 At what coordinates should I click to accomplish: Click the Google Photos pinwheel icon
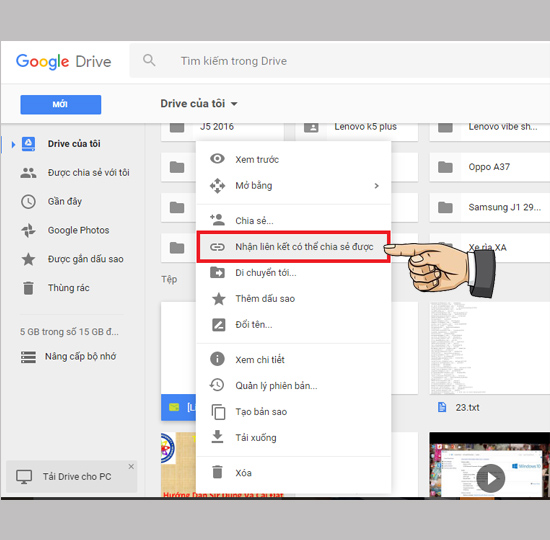click(28, 231)
